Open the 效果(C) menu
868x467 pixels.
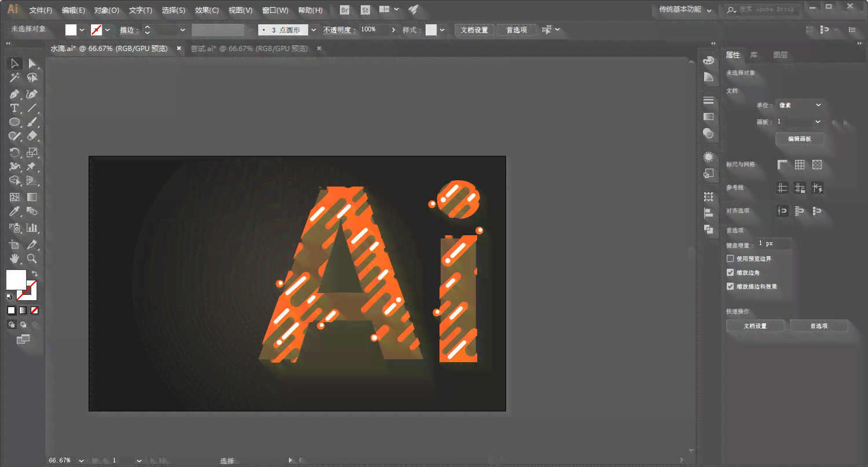pos(207,10)
